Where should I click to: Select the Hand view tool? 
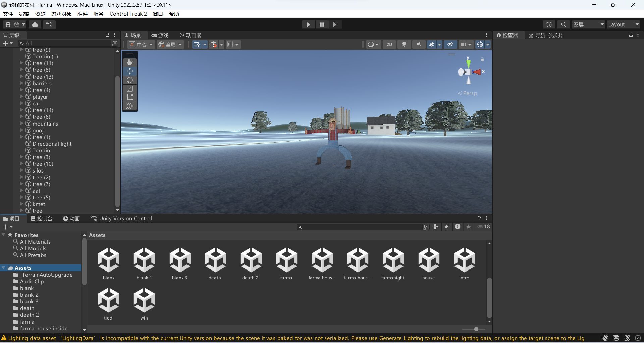(130, 62)
